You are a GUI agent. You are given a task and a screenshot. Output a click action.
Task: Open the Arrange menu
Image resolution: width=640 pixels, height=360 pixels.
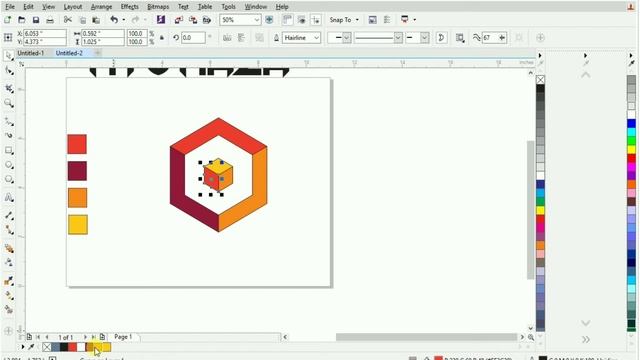[101, 7]
